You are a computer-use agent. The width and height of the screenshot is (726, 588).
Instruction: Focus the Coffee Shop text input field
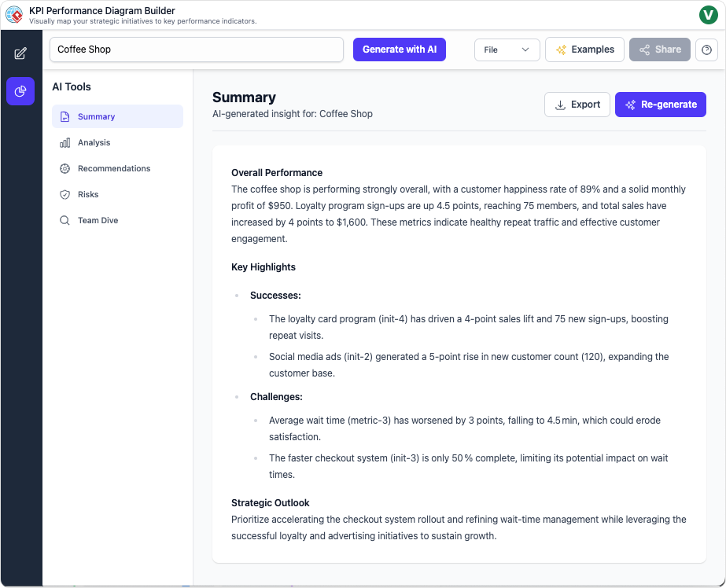[x=197, y=50]
